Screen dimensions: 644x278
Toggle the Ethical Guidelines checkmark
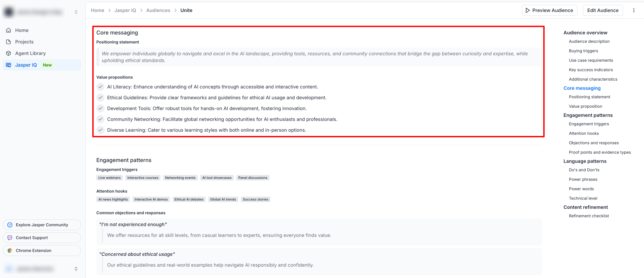(100, 98)
